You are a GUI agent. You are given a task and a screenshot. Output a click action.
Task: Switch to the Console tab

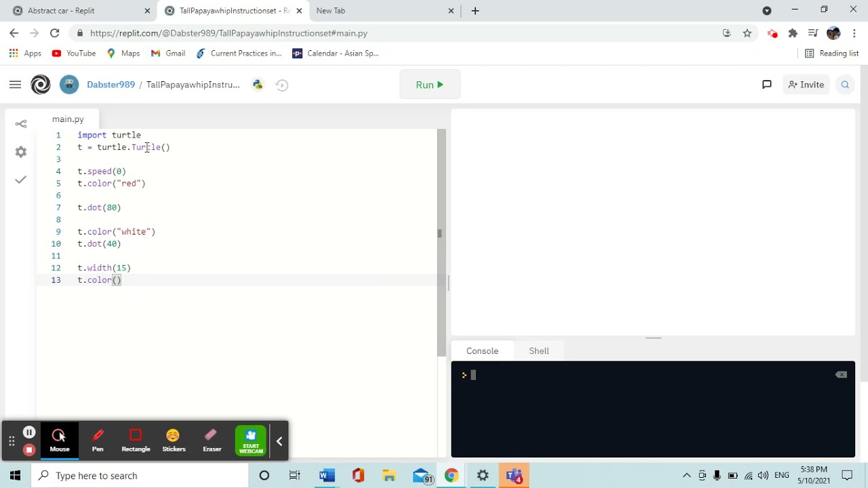pos(482,351)
